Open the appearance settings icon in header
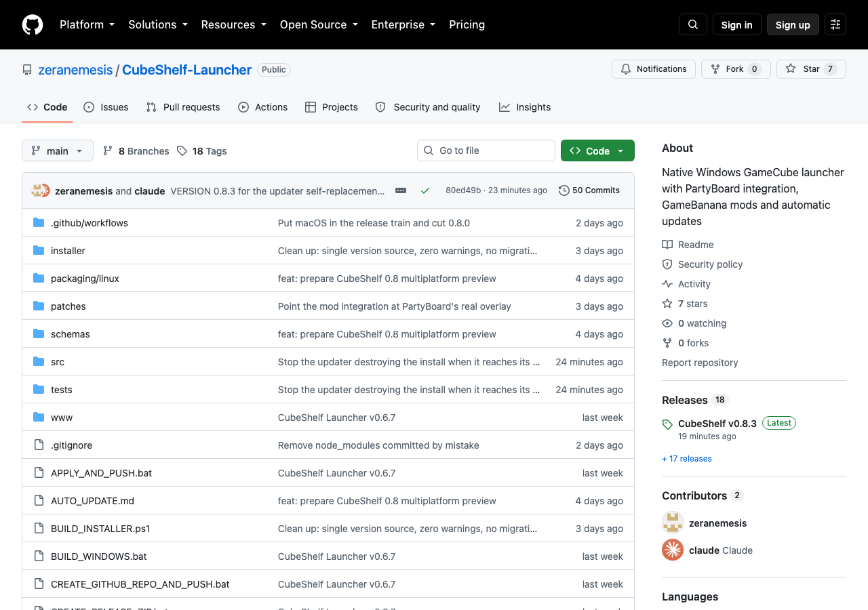This screenshot has height=610, width=868. (x=835, y=24)
